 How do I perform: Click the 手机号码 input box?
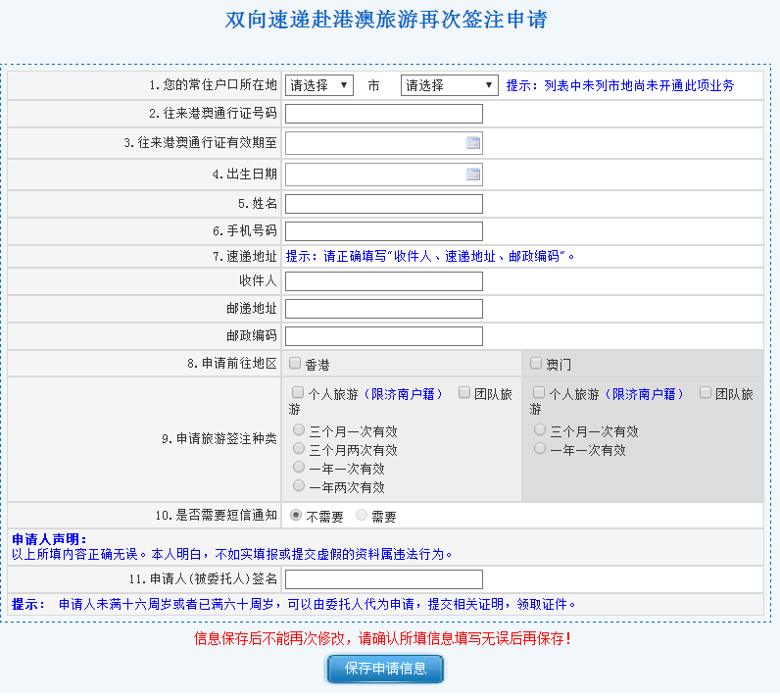(384, 231)
